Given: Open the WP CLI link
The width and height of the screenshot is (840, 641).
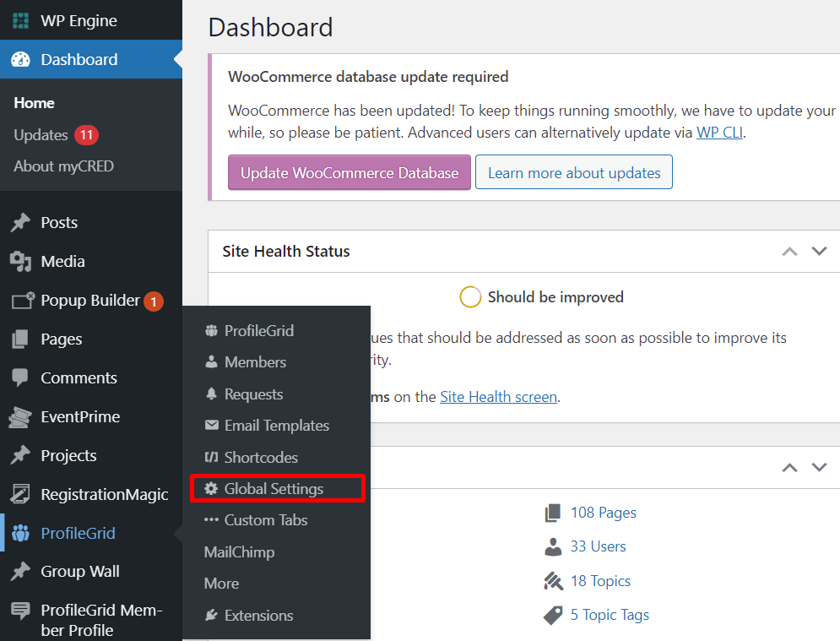Looking at the screenshot, I should [x=719, y=132].
